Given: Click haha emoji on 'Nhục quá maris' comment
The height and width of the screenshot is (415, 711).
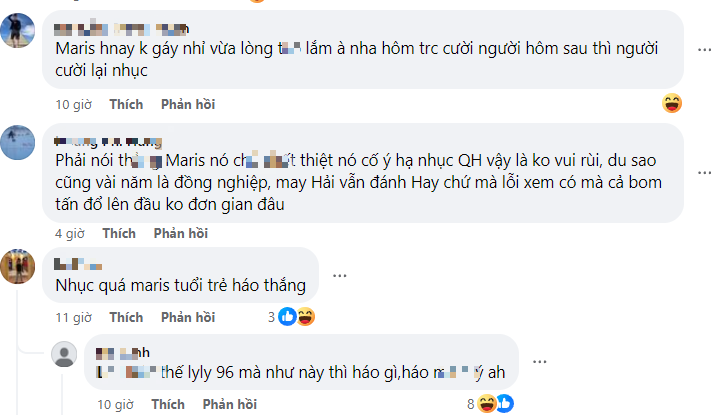Looking at the screenshot, I should (306, 317).
